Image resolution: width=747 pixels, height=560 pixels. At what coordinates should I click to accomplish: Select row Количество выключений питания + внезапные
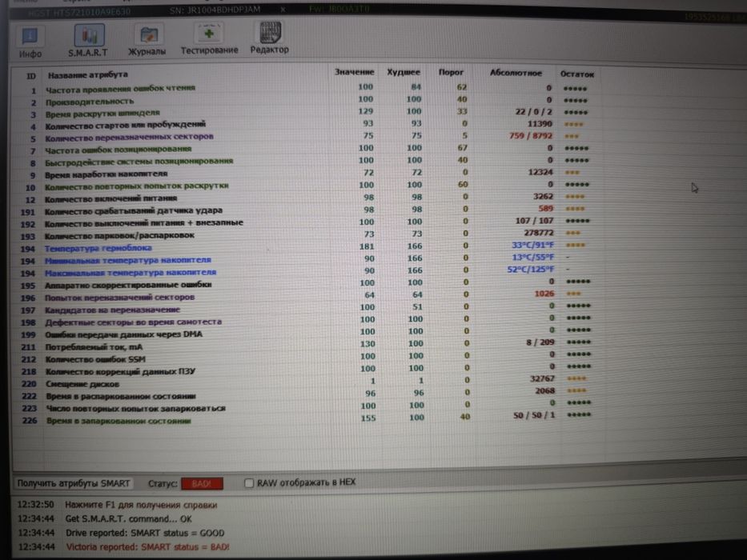coord(307,222)
